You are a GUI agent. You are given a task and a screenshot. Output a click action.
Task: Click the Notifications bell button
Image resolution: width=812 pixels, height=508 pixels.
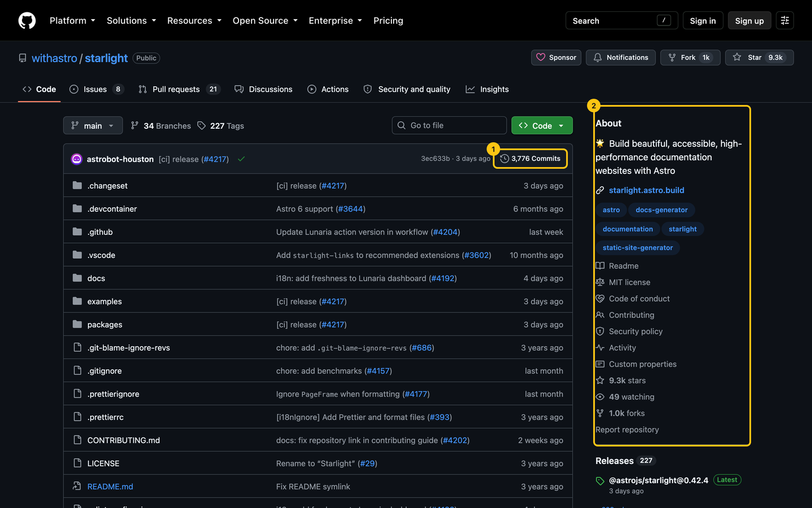pos(621,58)
